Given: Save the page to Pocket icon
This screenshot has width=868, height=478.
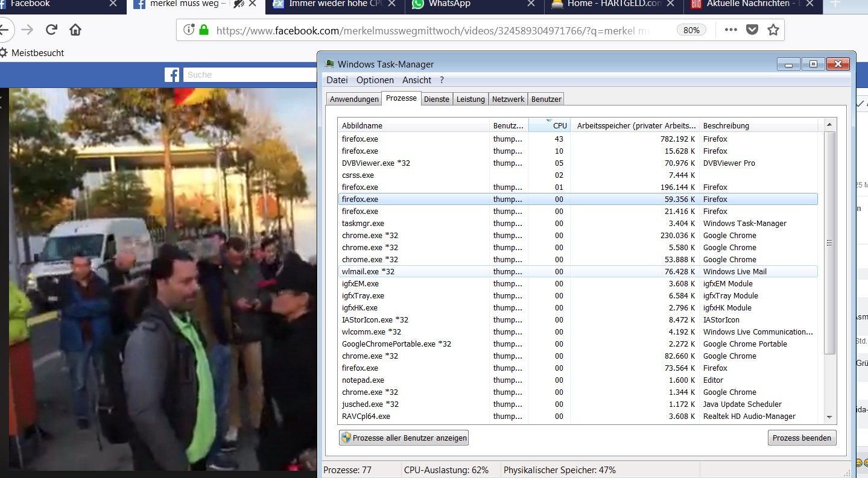Looking at the screenshot, I should [752, 30].
